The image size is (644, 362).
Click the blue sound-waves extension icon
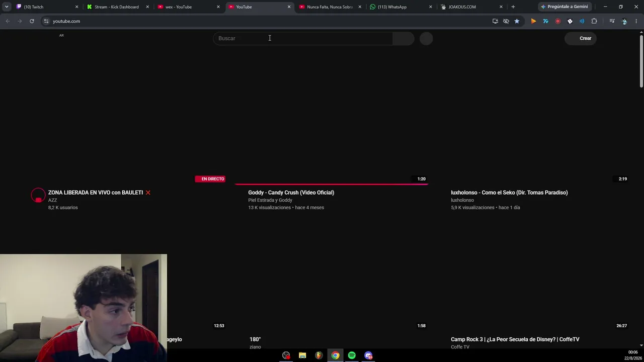(x=582, y=21)
